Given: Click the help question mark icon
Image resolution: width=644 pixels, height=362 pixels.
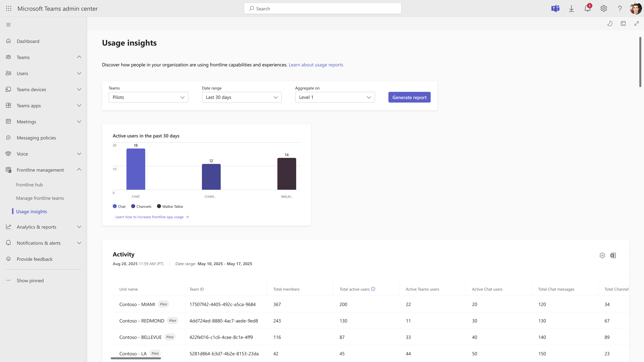Looking at the screenshot, I should [620, 8].
